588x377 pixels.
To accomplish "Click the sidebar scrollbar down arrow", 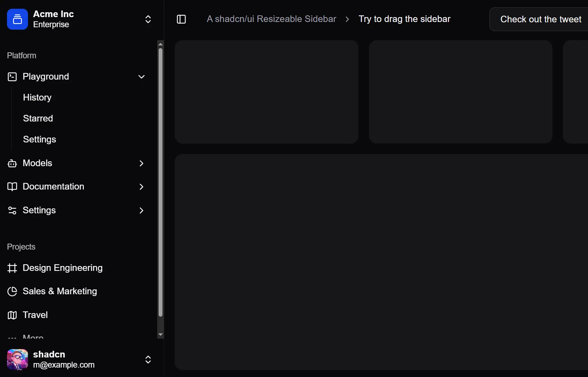I will click(160, 335).
